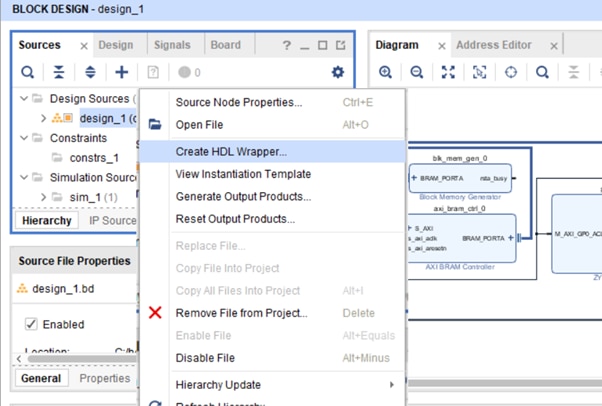Viewport: 602px width, 406px height.
Task: Click the messages counter icon showing 0
Action: (189, 72)
